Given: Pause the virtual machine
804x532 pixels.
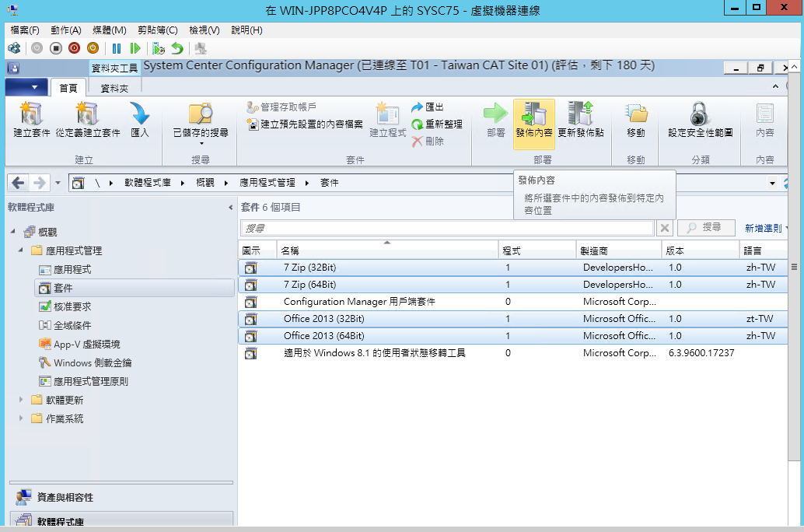Looking at the screenshot, I should click(x=117, y=48).
